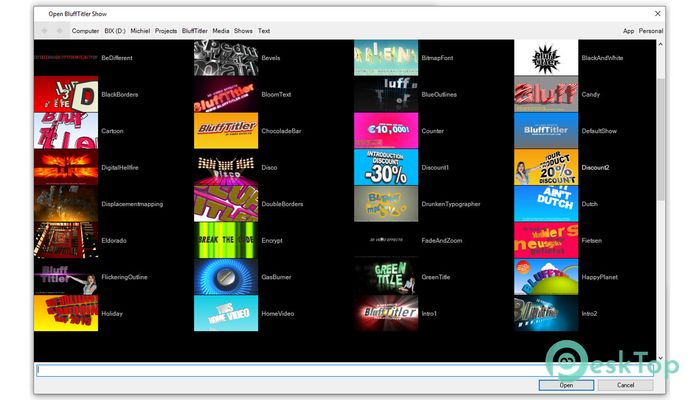Screen dimensions: 700x400
Task: Click the 'Displacementmapping' show name label
Action: coord(132,204)
